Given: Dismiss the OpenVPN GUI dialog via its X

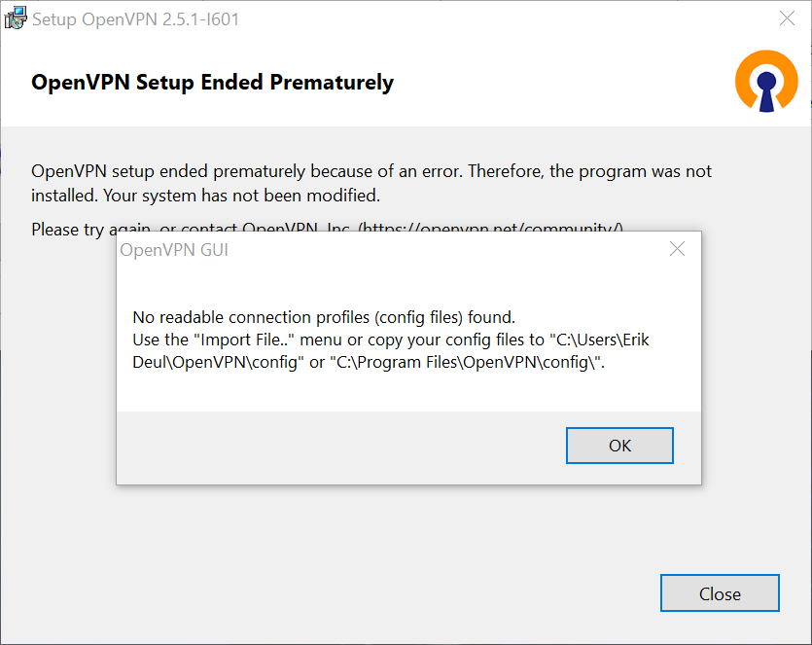Looking at the screenshot, I should [677, 249].
